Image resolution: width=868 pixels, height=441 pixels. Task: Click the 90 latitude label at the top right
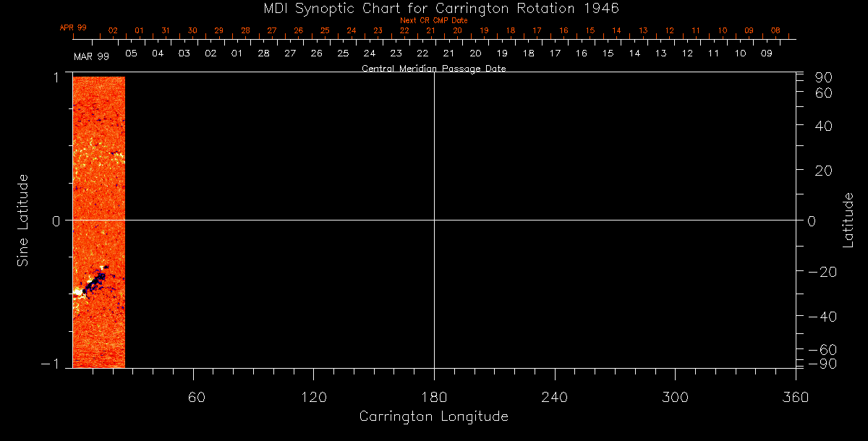point(824,77)
